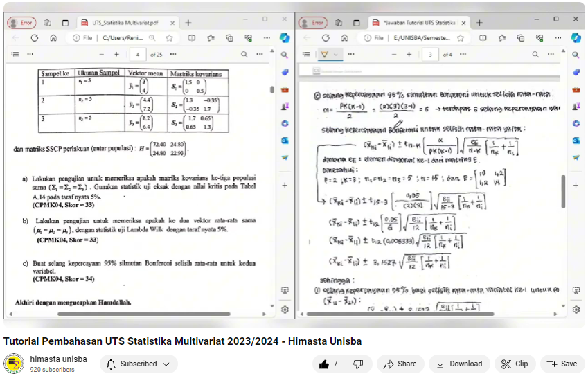Select the UTS_Statistika Multivariat.pdf tab
The width and height of the screenshot is (588, 376).
125,22
